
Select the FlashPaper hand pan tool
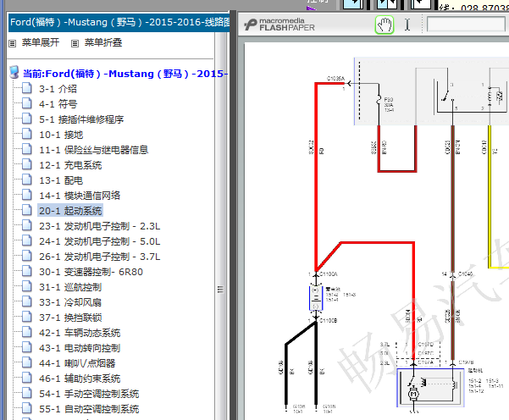(x=385, y=25)
